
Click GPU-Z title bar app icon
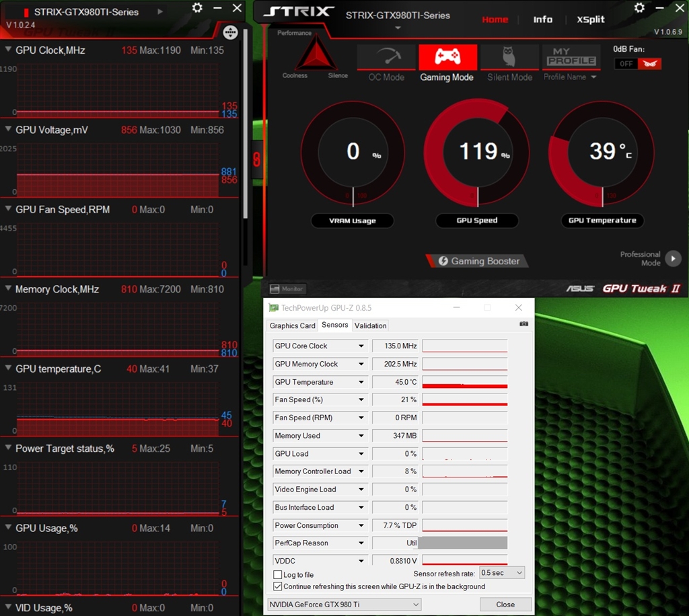273,308
